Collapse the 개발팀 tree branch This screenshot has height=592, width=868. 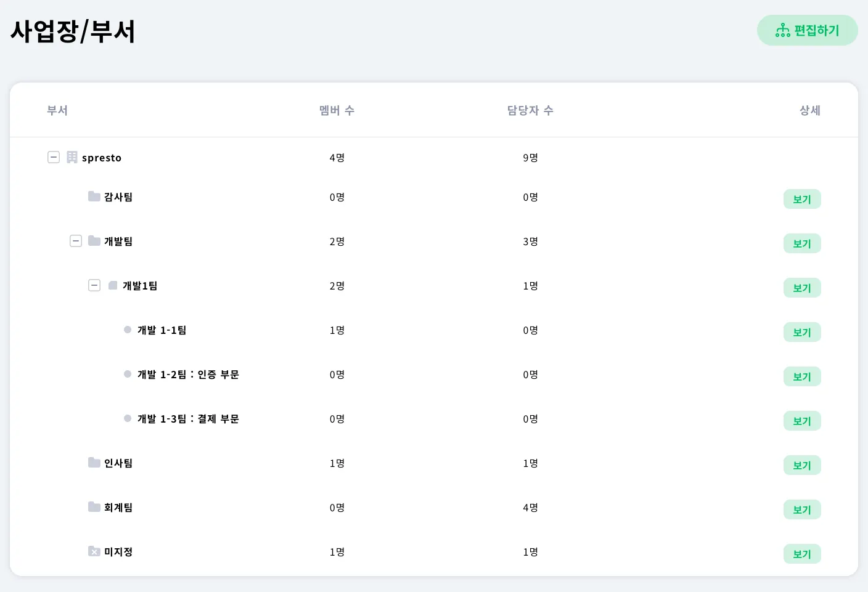[76, 241]
